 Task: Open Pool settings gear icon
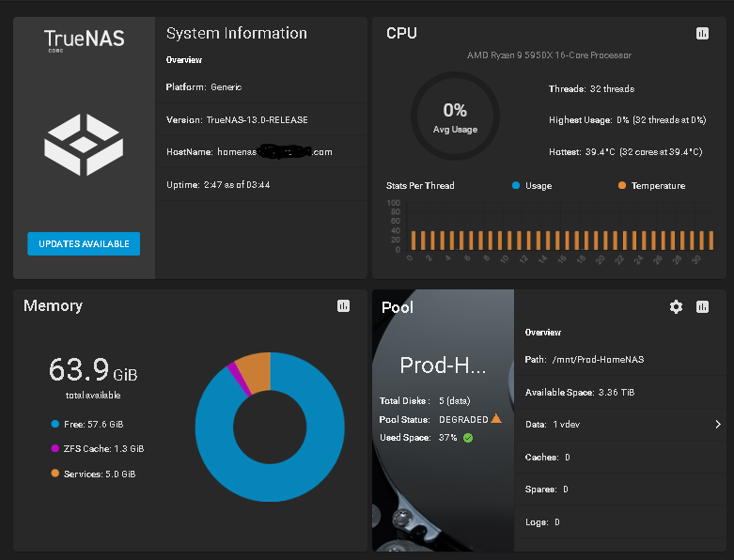(676, 307)
